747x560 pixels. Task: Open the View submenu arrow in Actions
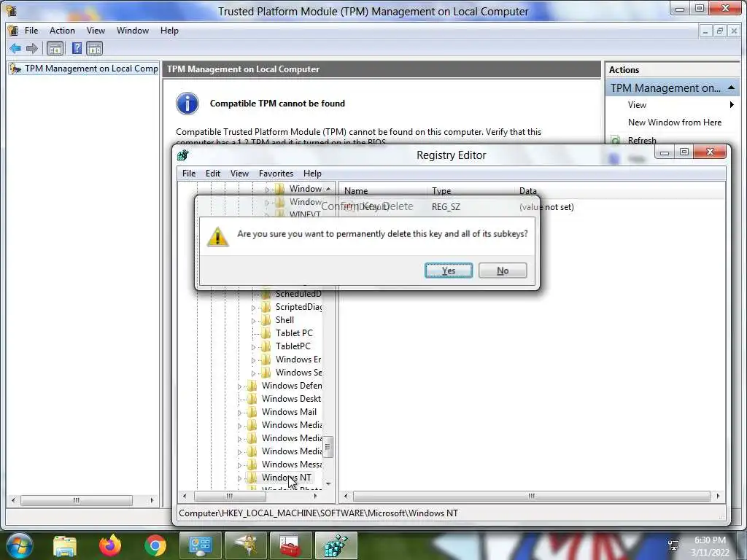pyautogui.click(x=732, y=105)
